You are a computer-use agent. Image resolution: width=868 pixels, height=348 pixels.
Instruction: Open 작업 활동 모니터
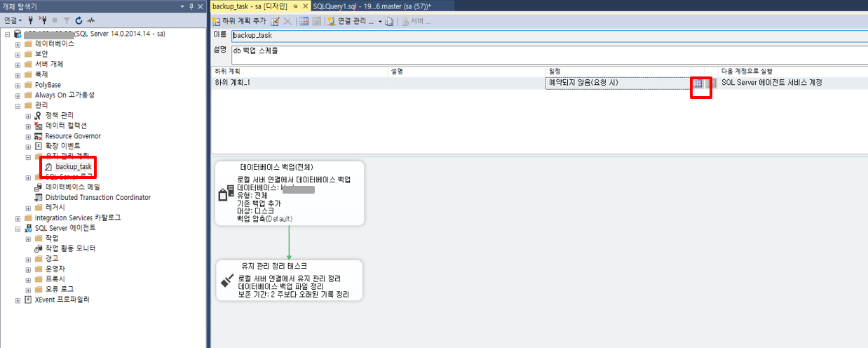[x=70, y=248]
